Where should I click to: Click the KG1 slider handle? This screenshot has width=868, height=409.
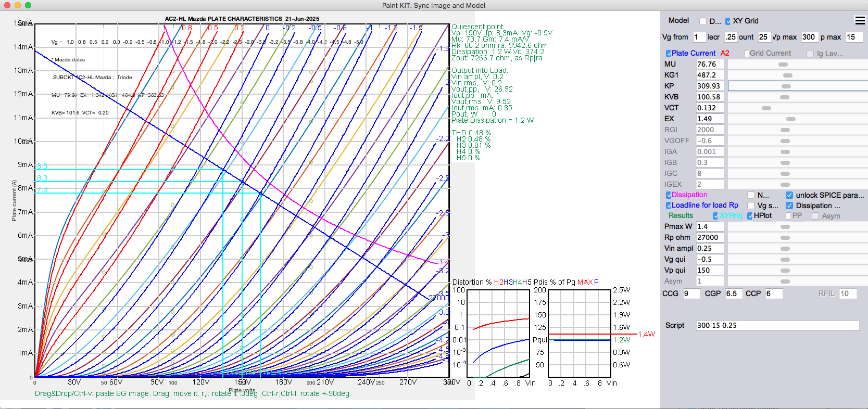(x=787, y=75)
